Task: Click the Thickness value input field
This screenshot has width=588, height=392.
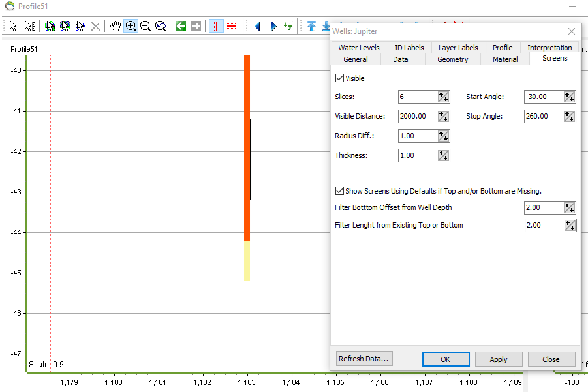Action: [x=418, y=155]
